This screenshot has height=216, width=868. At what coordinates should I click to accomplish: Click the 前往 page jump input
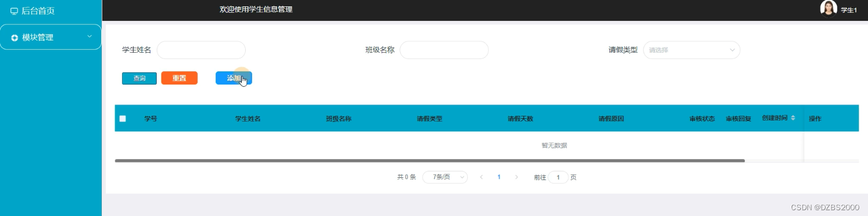[x=558, y=177]
